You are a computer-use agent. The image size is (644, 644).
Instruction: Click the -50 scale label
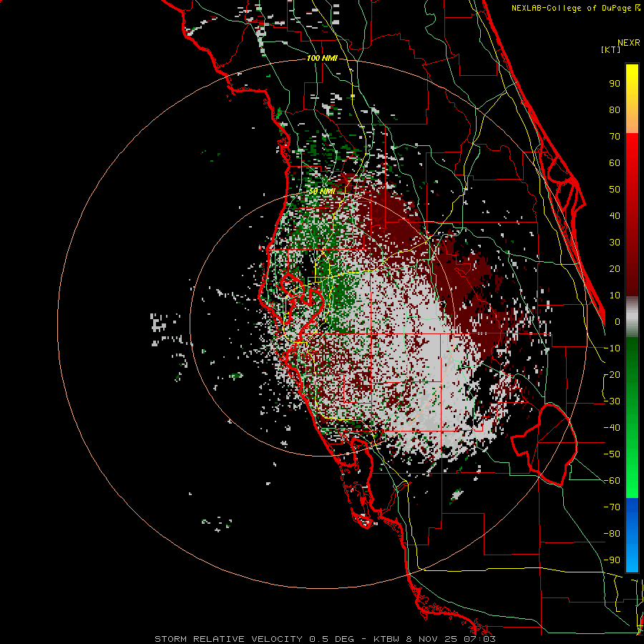612,454
